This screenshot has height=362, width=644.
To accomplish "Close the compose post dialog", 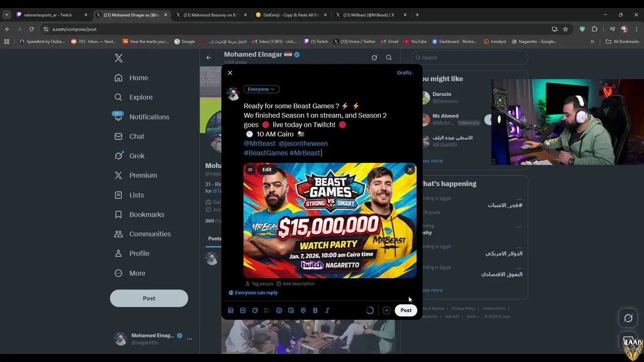I will point(230,73).
